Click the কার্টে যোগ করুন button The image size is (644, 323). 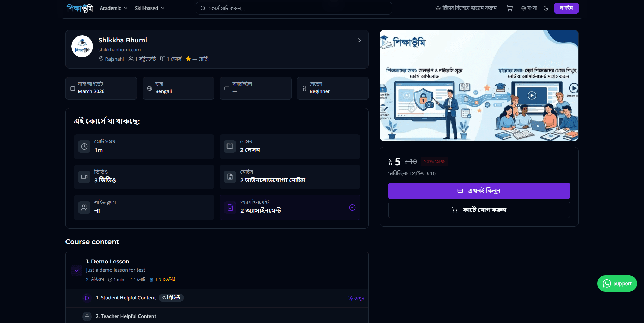(479, 210)
